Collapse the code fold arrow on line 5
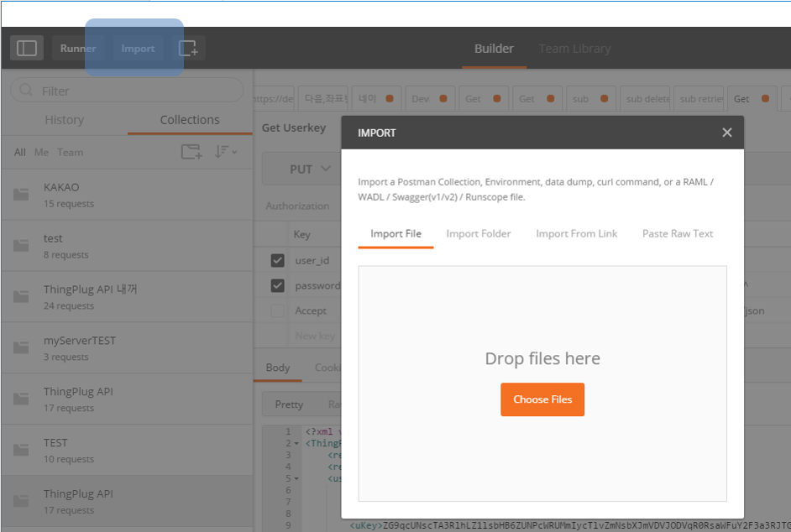 [296, 478]
